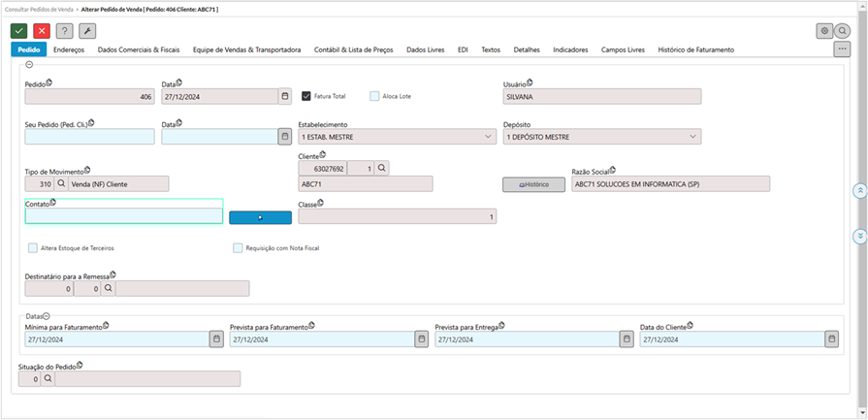Click the Consultar Pedidos de Venda breadcrumb

pos(42,8)
